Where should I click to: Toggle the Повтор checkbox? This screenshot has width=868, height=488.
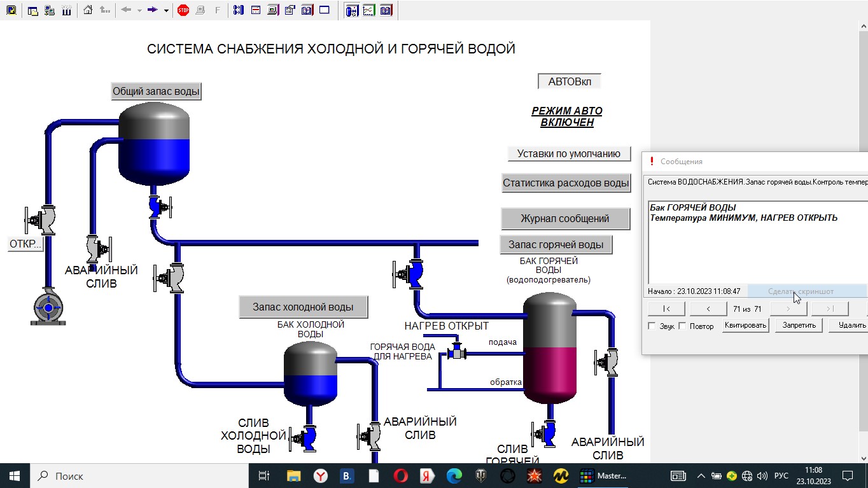click(x=682, y=326)
